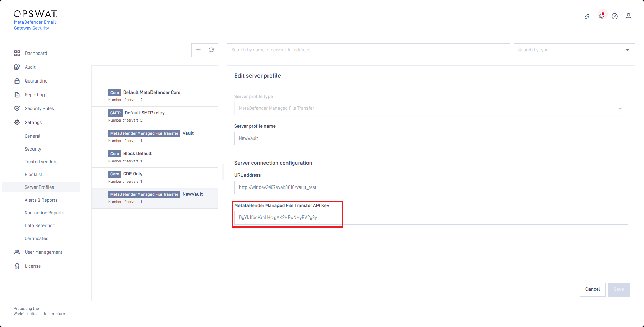
Task: Click the Audit sidebar icon
Action: (x=17, y=67)
